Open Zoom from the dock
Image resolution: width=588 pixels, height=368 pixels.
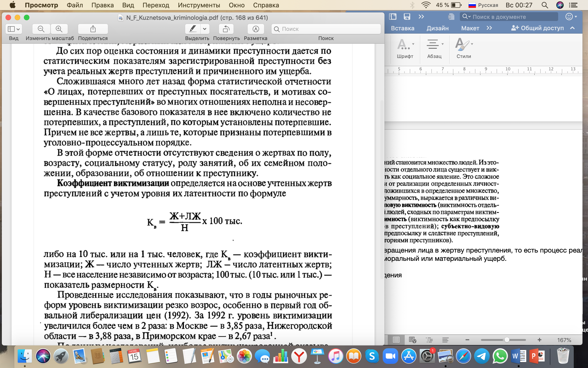(390, 356)
